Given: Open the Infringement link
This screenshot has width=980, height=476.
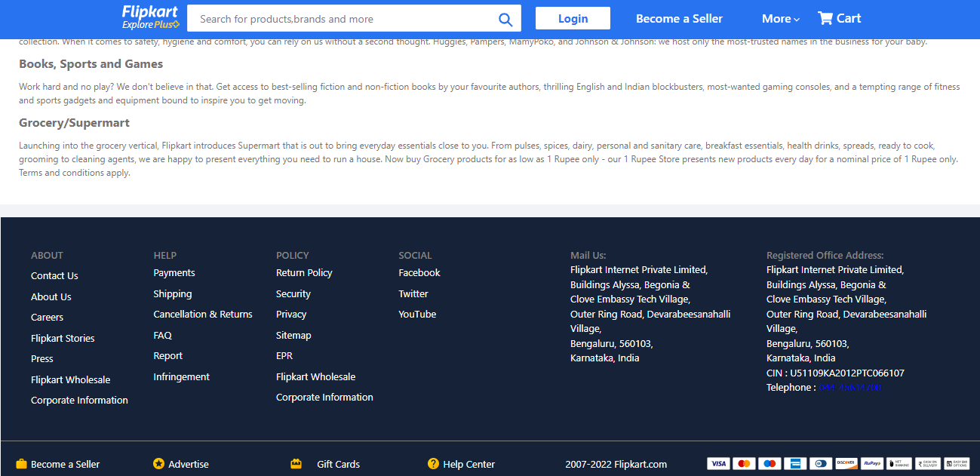Looking at the screenshot, I should pyautogui.click(x=182, y=377).
